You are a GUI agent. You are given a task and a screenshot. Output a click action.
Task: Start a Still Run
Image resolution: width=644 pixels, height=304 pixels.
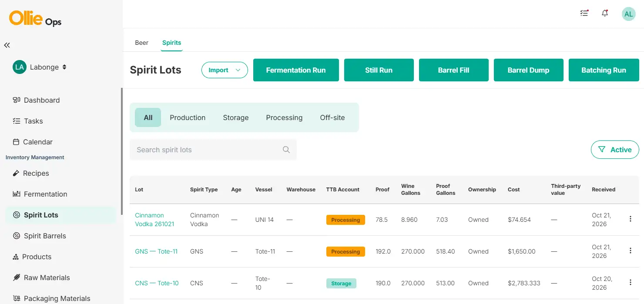(379, 70)
